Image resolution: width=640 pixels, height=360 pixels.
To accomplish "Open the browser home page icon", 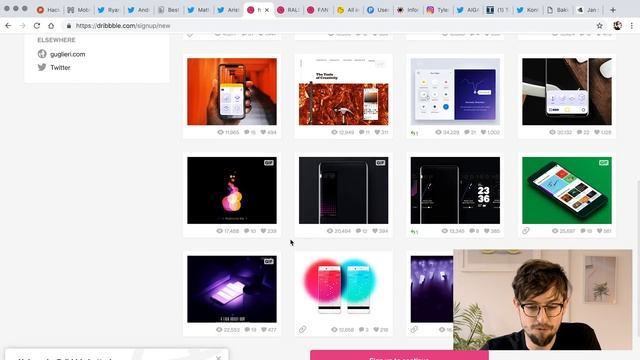I will tap(51, 26).
